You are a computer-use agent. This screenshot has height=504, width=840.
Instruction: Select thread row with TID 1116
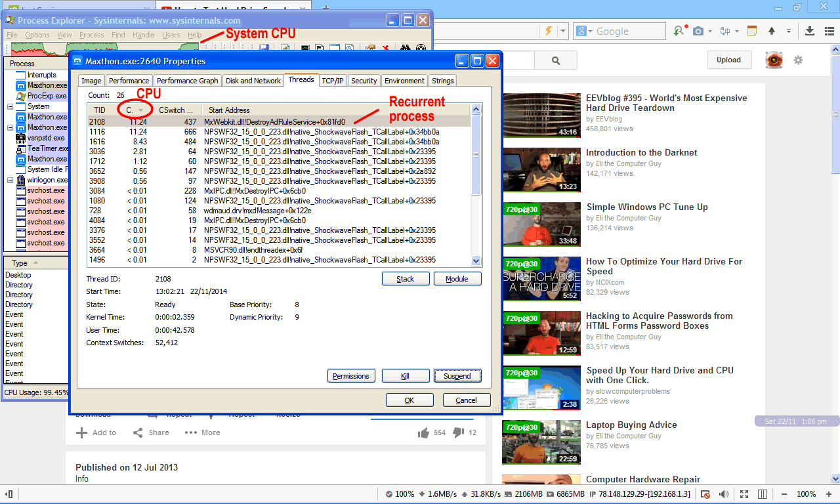click(x=280, y=132)
